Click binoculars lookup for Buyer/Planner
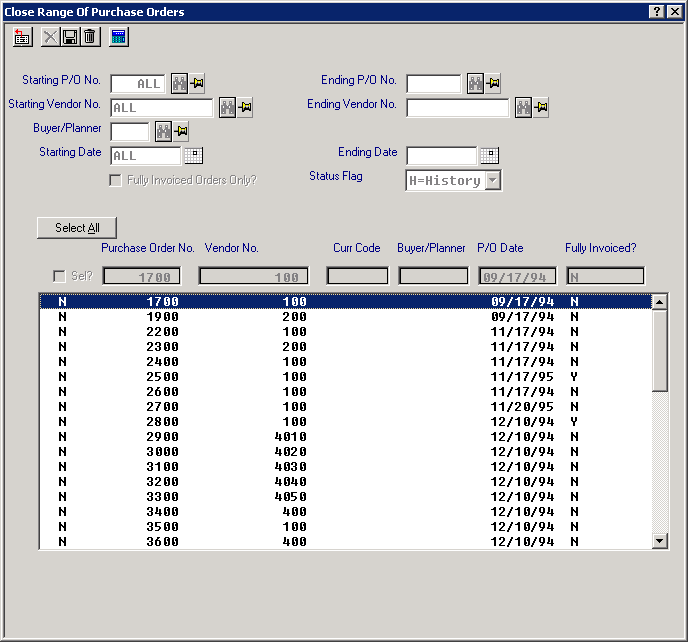The image size is (688, 642). click(163, 132)
